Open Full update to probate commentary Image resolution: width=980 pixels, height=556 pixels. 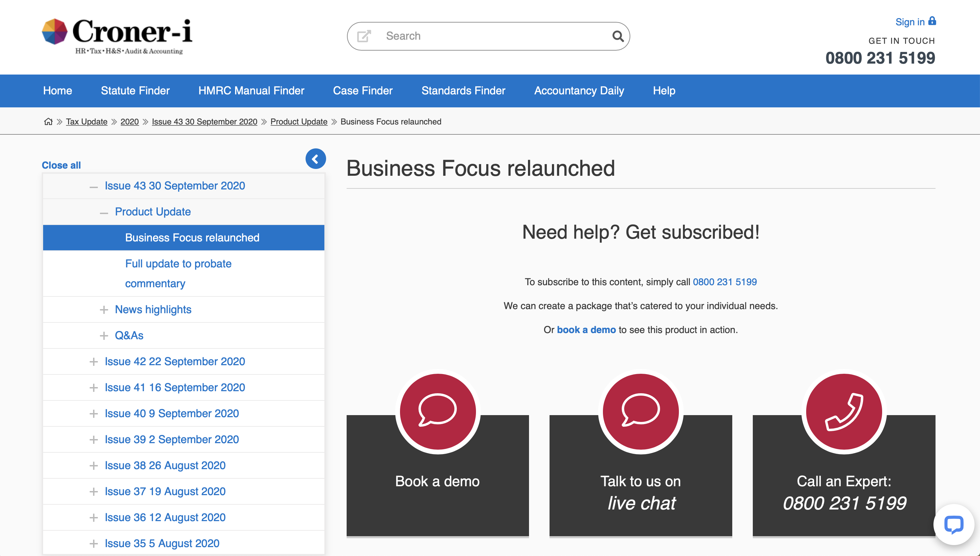[x=178, y=274]
